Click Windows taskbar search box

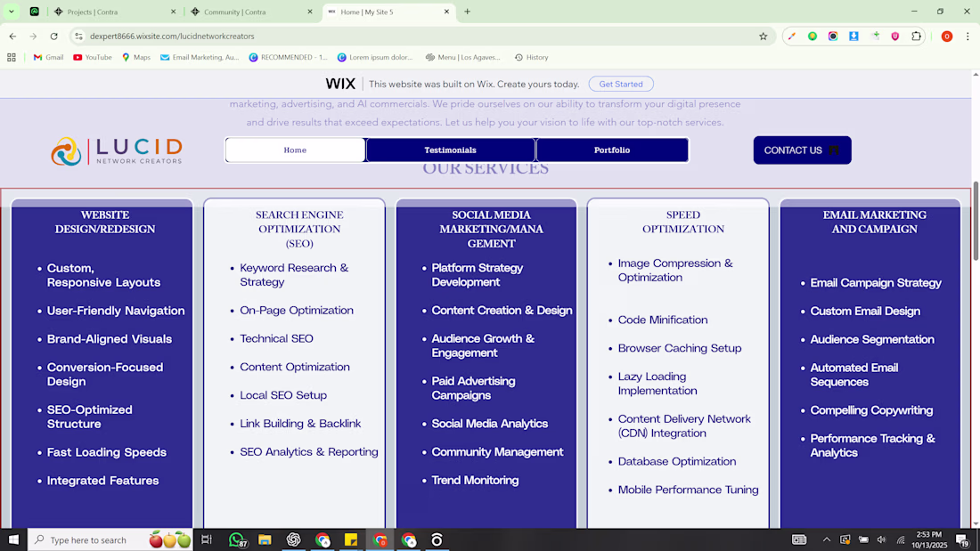pos(110,539)
